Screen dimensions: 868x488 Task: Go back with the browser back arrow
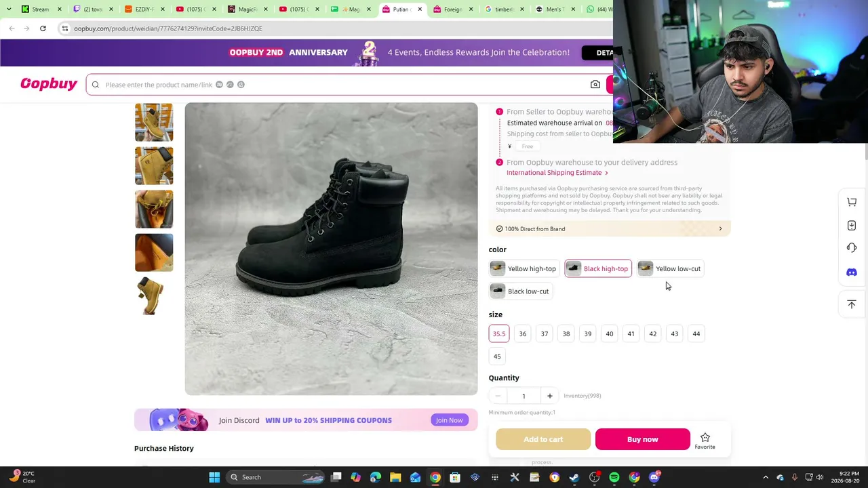pyautogui.click(x=12, y=28)
